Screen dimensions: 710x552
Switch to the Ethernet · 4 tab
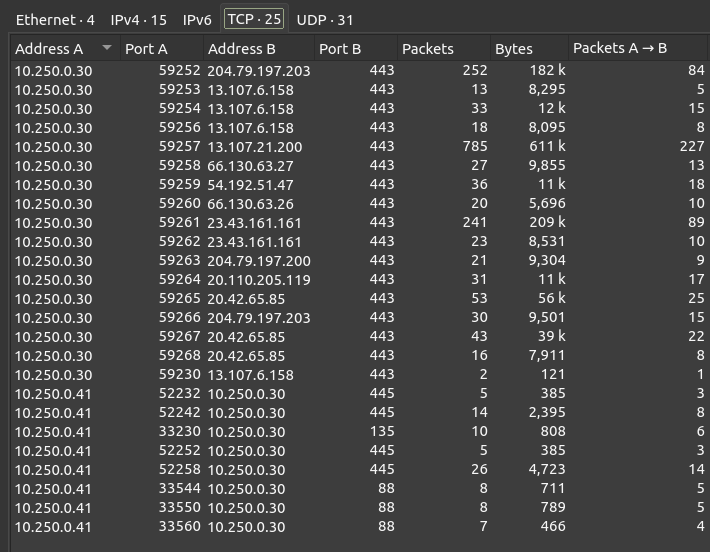pyautogui.click(x=54, y=19)
